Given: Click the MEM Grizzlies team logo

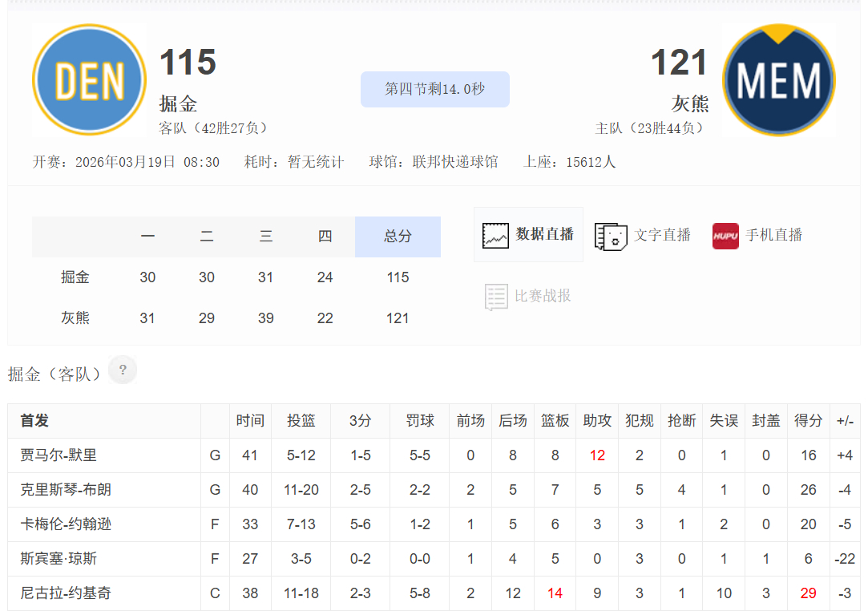Looking at the screenshot, I should (x=778, y=79).
